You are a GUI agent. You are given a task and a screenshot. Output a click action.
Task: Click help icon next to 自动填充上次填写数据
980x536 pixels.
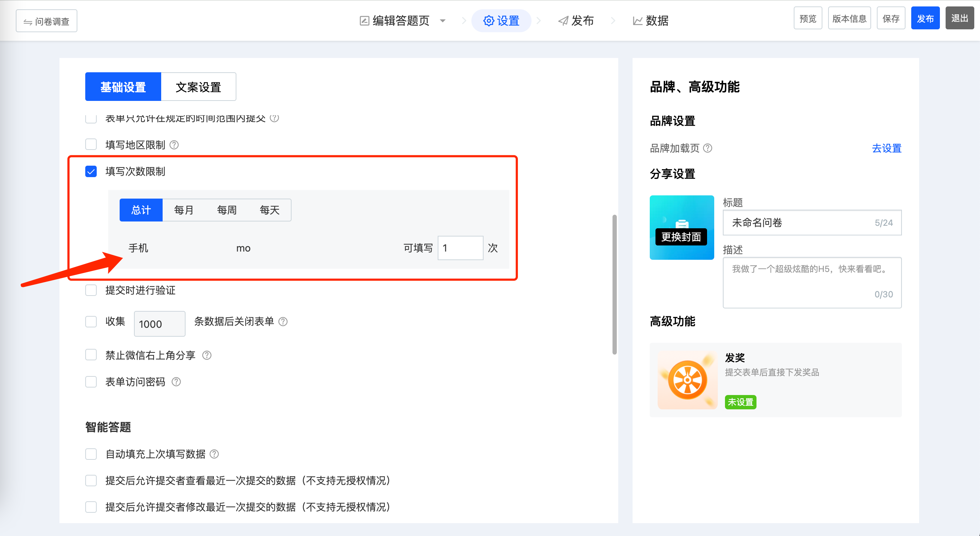click(x=214, y=454)
